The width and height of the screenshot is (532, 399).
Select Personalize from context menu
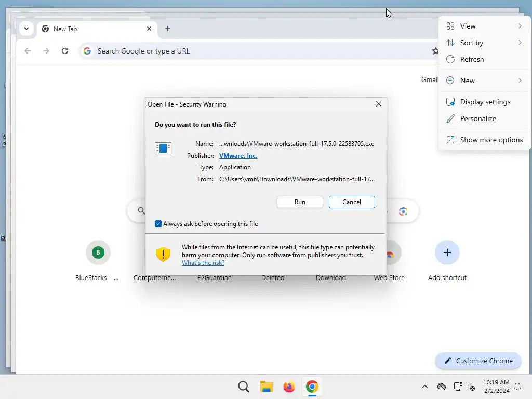484,119
